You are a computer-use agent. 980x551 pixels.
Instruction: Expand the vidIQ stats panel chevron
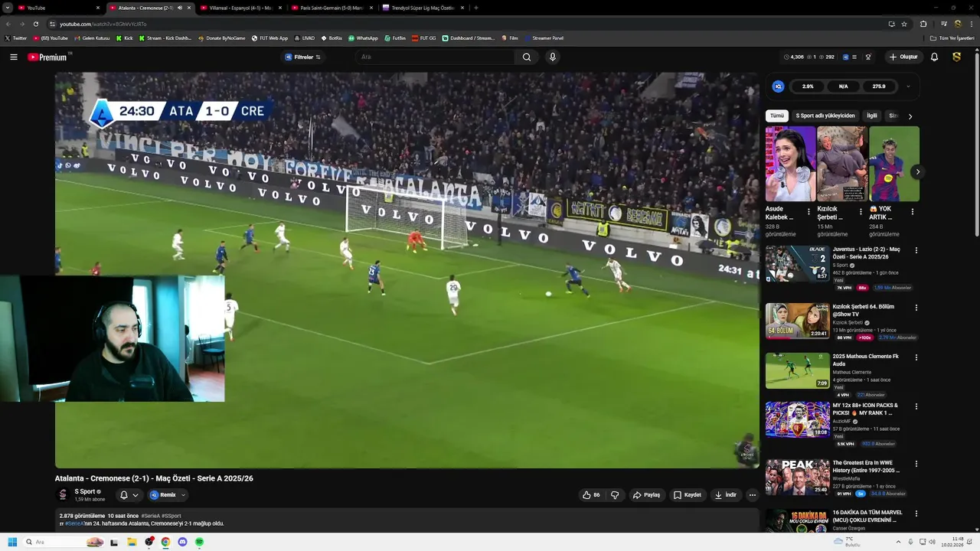908,86
